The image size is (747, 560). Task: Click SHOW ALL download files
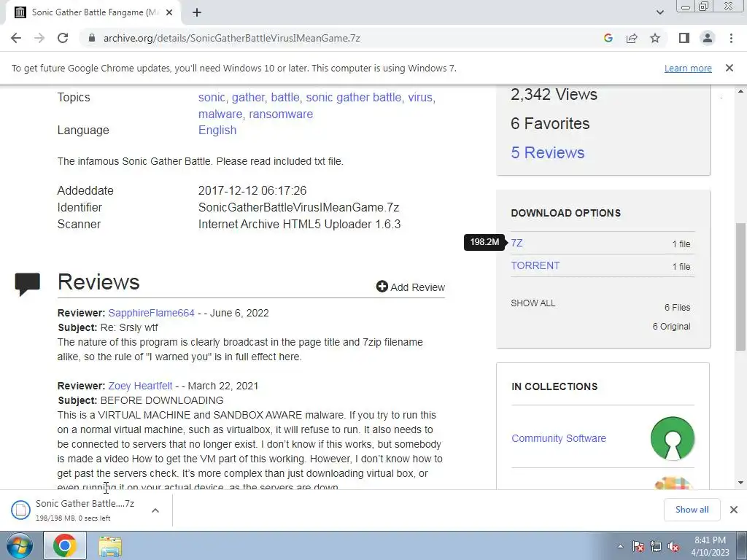(x=533, y=303)
